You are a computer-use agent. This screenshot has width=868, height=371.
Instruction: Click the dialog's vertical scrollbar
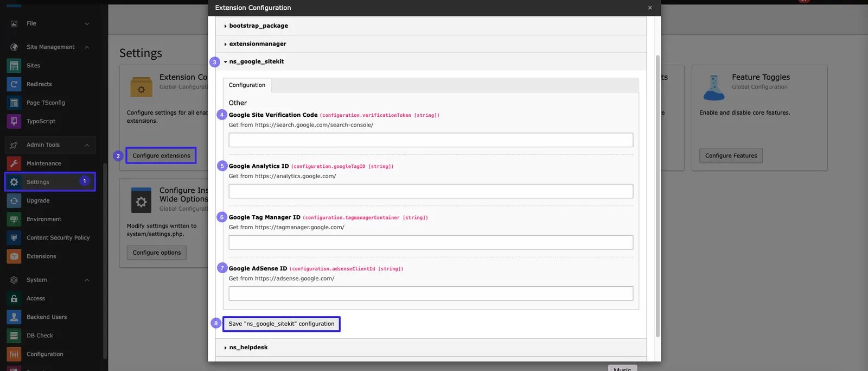658,196
